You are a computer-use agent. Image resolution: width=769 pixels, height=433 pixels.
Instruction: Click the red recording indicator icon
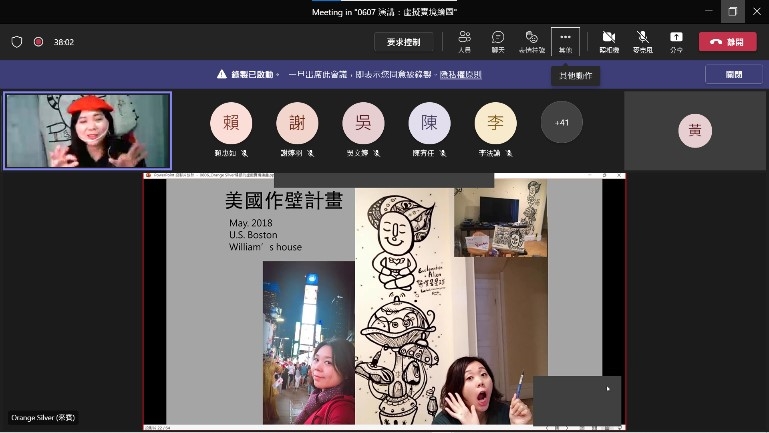tap(38, 42)
